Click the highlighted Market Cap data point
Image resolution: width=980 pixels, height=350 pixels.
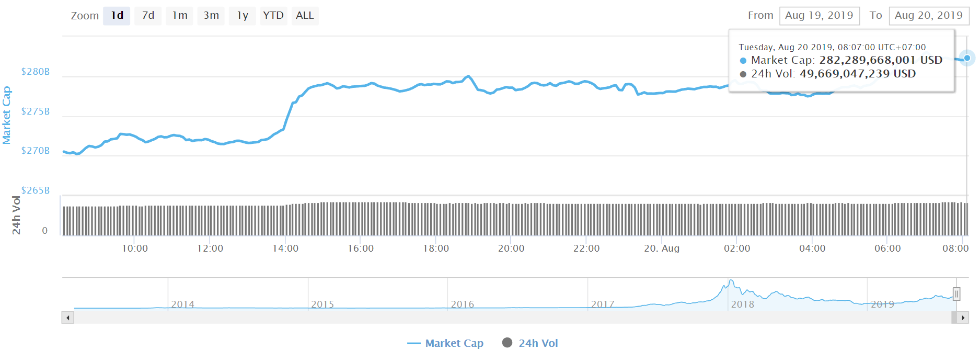[967, 58]
